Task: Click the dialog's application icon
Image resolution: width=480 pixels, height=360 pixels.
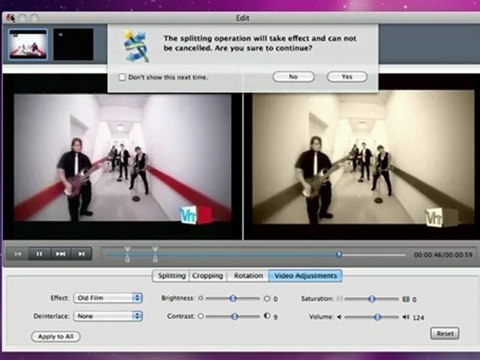Action: [x=136, y=46]
